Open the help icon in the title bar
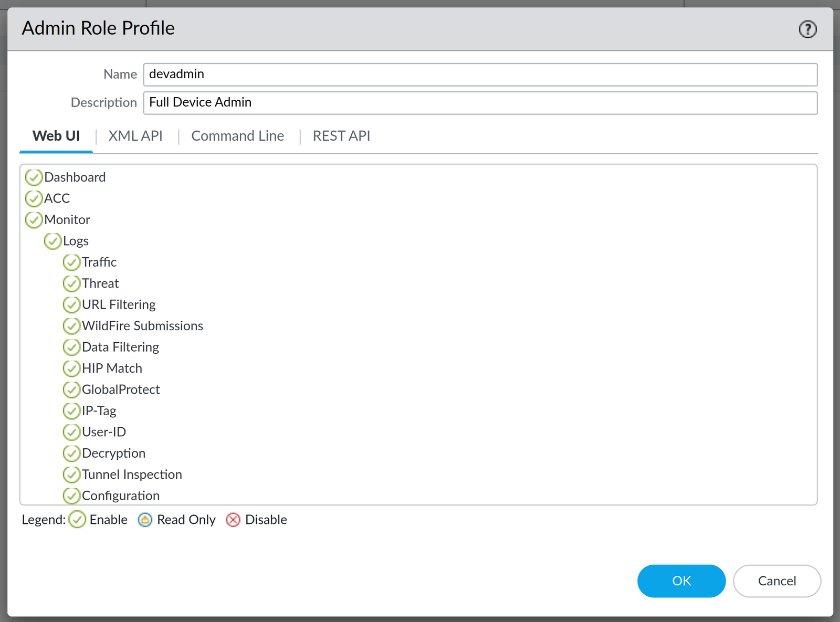This screenshot has width=840, height=622. [x=807, y=29]
